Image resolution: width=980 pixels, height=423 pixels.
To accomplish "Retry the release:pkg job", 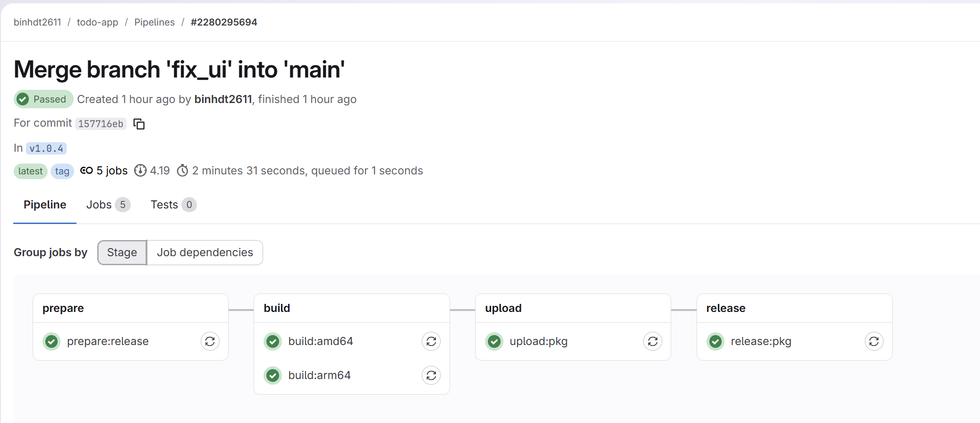I will tap(874, 341).
